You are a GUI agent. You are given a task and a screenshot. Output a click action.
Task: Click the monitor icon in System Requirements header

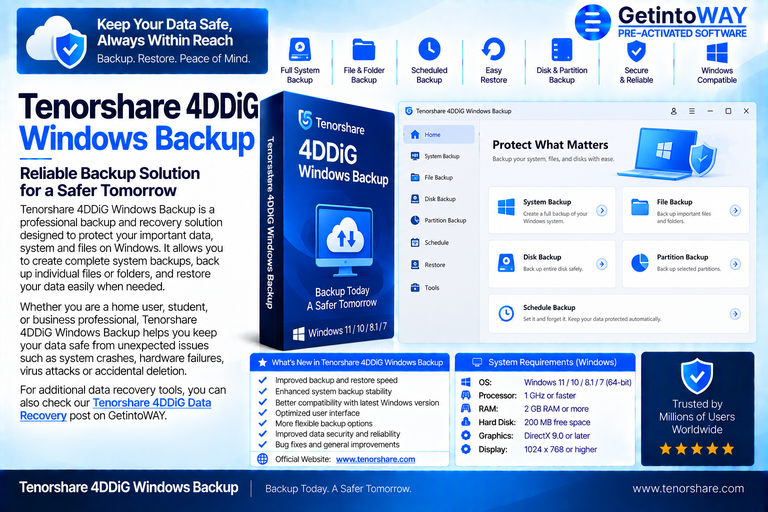tap(477, 363)
